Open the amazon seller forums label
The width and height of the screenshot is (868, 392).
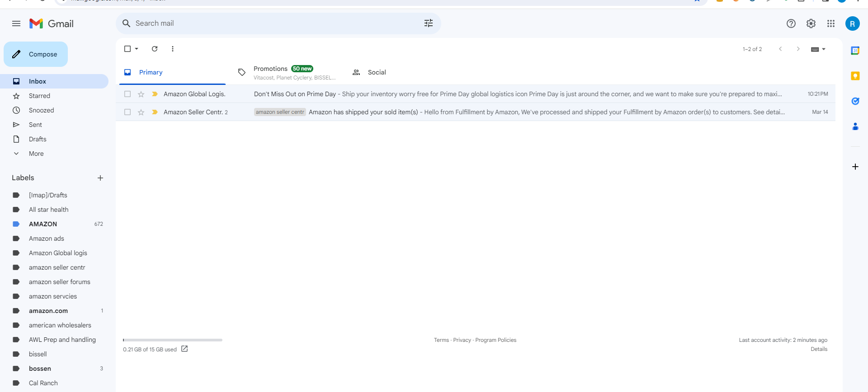click(54, 282)
